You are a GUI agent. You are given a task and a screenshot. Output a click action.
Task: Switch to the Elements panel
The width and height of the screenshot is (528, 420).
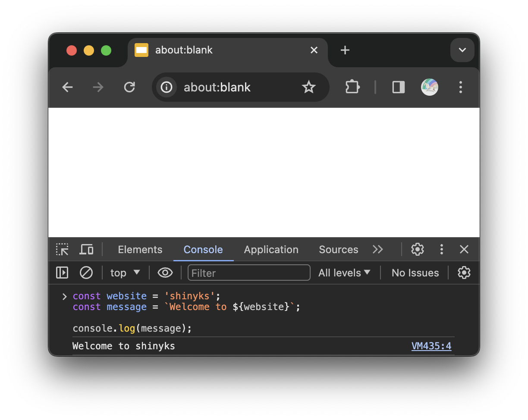tap(140, 250)
